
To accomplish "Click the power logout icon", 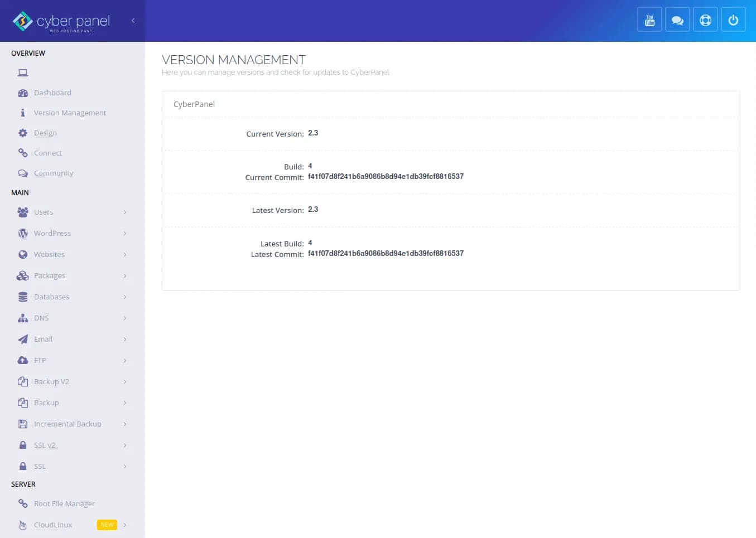I will [733, 20].
